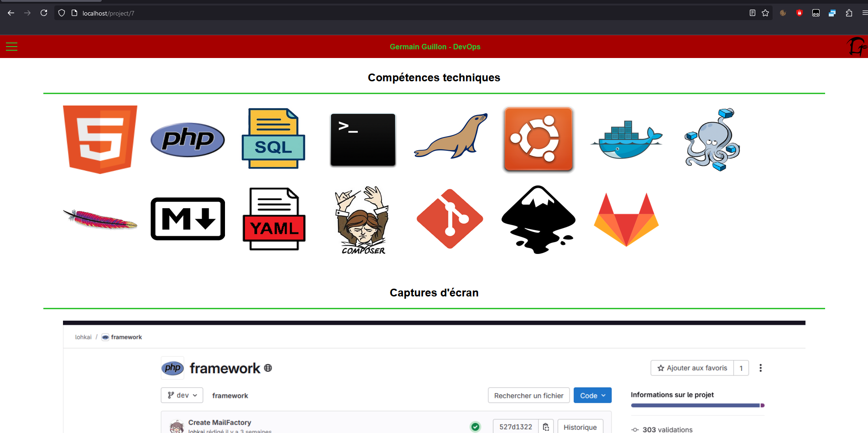Click the Ubuntu logo icon
The image size is (868, 433).
[x=539, y=139]
